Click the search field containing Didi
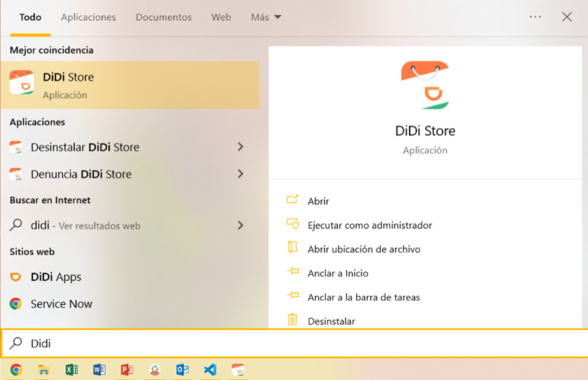The height and width of the screenshot is (380, 588). coord(295,343)
